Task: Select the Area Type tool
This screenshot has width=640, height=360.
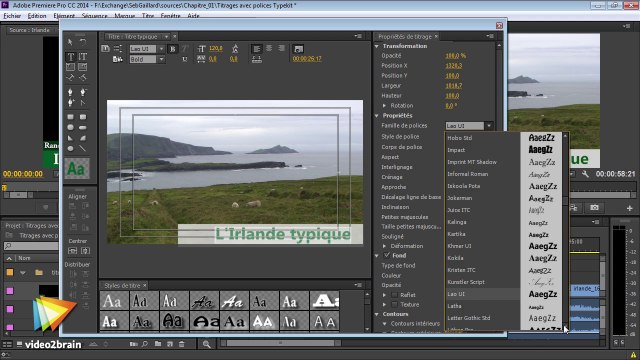Action: click(70, 67)
